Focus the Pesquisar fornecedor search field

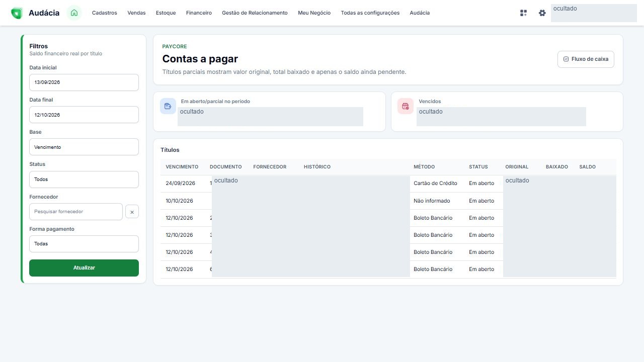pos(76,212)
